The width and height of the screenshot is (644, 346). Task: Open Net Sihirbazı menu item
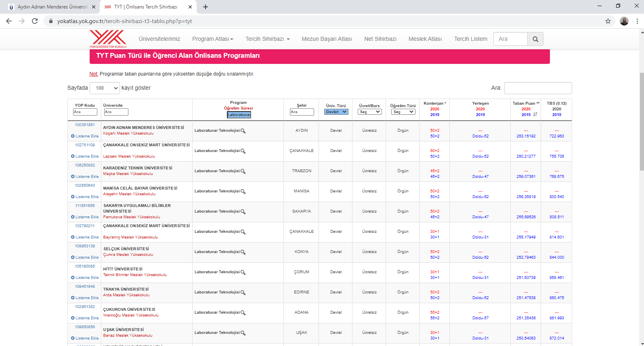pyautogui.click(x=380, y=39)
